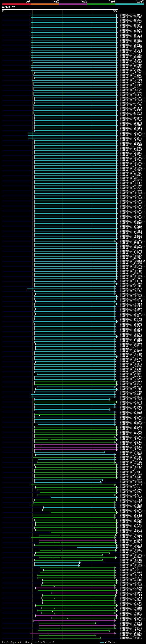Select the '=100char.' scale legend text
Screen dimensions: 146x644
tap(111, 642)
